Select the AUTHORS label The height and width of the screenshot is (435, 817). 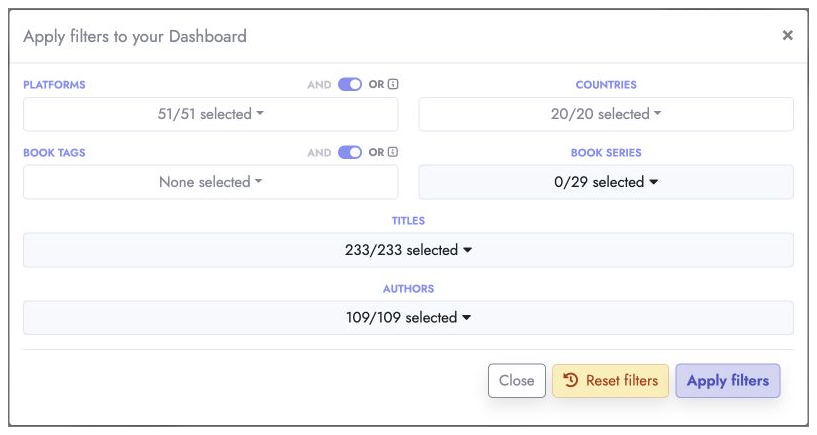pos(408,289)
